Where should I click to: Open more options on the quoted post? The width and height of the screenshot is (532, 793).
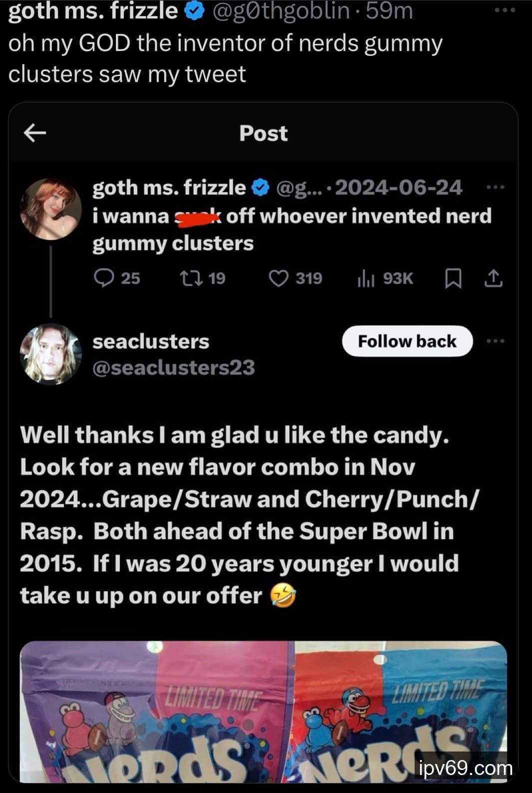(x=496, y=187)
